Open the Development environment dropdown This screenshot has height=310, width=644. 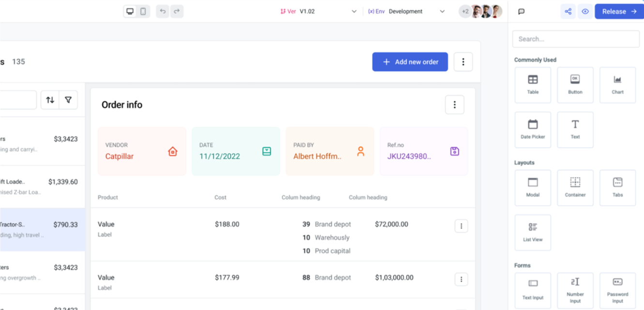tap(406, 12)
